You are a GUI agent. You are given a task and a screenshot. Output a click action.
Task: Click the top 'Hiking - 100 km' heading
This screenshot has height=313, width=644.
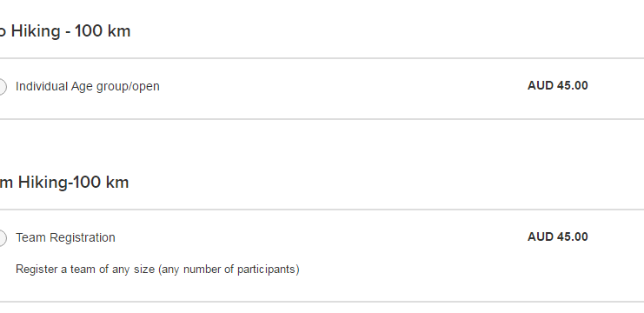65,31
